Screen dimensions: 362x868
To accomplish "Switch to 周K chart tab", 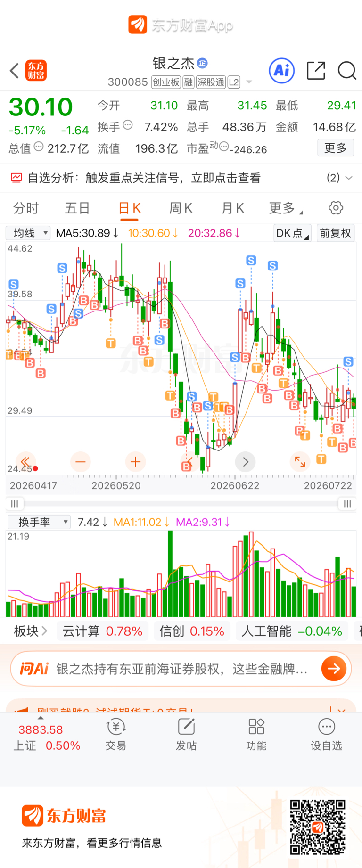I will (181, 208).
